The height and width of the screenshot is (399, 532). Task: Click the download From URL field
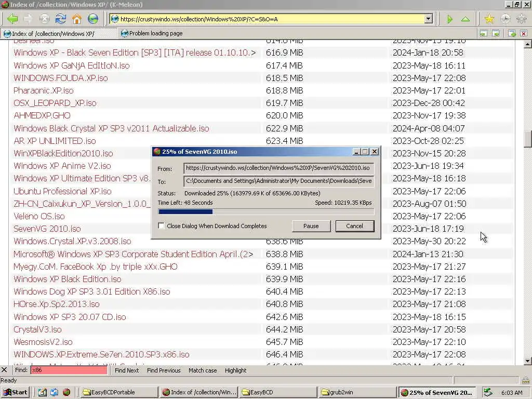pyautogui.click(x=278, y=168)
